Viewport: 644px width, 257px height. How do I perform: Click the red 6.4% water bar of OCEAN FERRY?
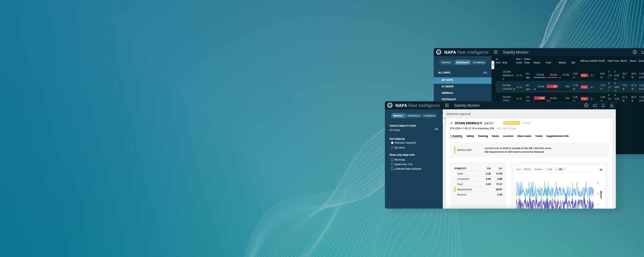(x=540, y=98)
